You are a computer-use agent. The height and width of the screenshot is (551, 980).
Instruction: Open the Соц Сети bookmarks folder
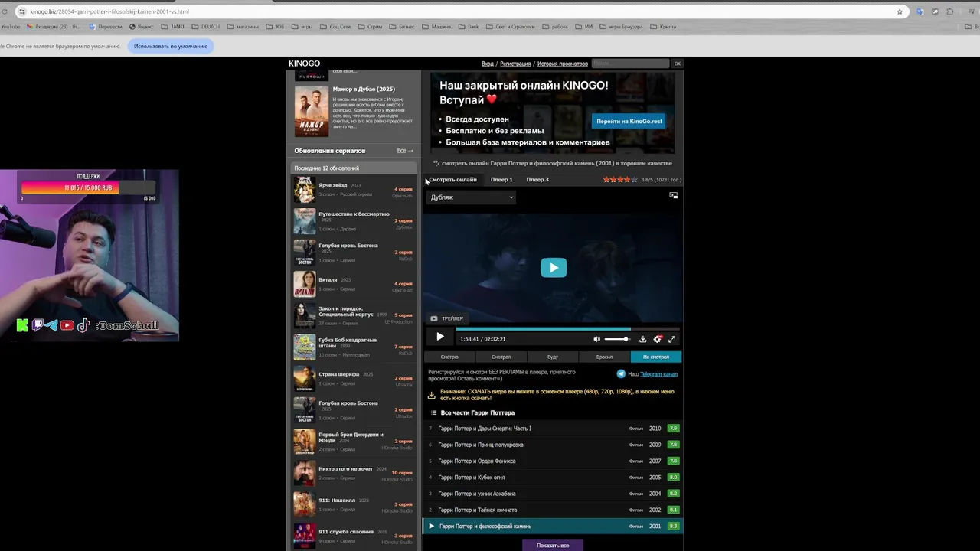click(335, 27)
